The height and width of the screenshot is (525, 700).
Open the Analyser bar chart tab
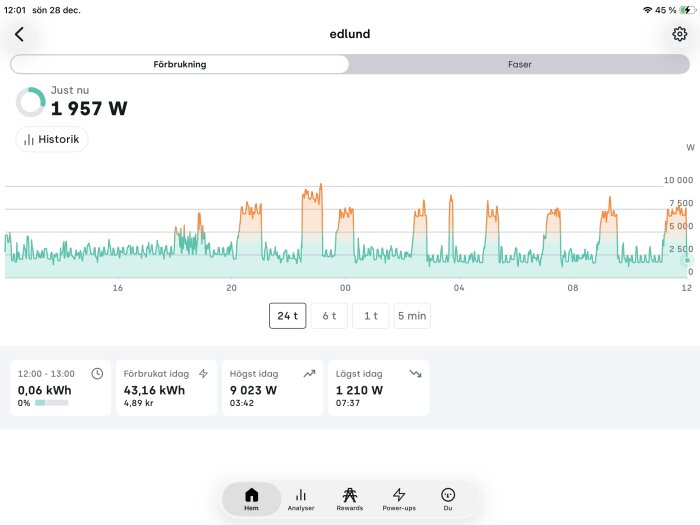click(x=301, y=499)
